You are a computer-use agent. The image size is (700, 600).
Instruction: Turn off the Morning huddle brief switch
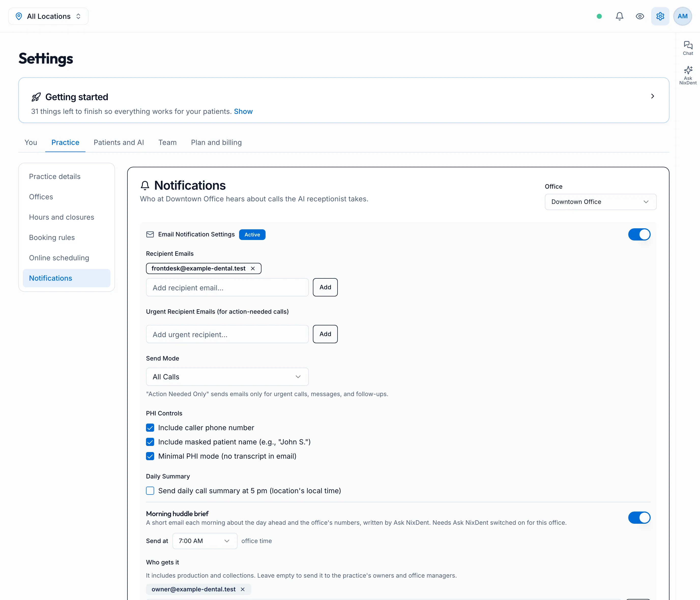(x=639, y=517)
